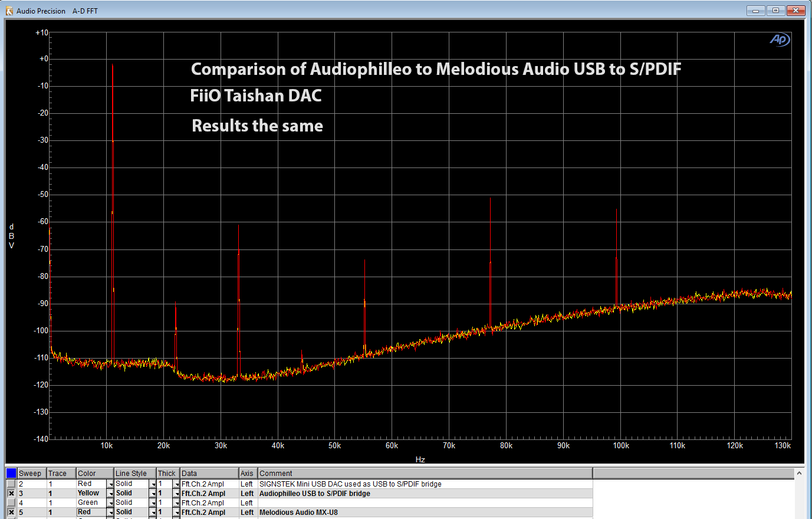Click sweep number 5 cell in legend
Viewport: 812px width, 519px height.
(x=32, y=512)
